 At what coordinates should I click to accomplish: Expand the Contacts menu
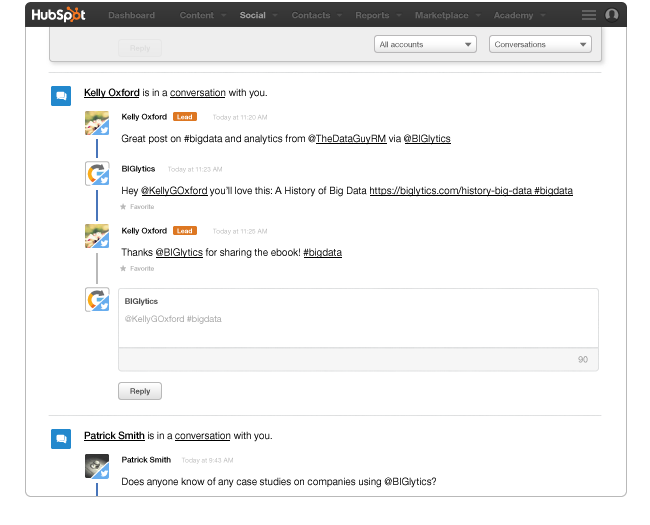pyautogui.click(x=316, y=15)
